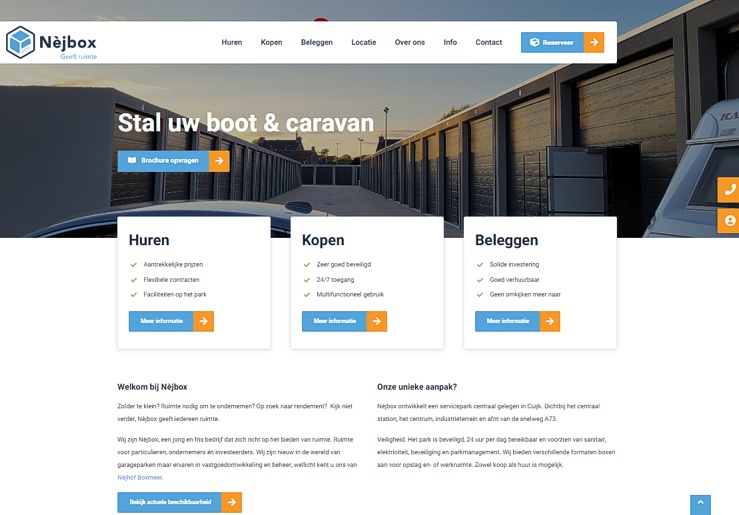The width and height of the screenshot is (739, 515).
Task: Click the Nèjbox cube logo
Action: (x=20, y=42)
